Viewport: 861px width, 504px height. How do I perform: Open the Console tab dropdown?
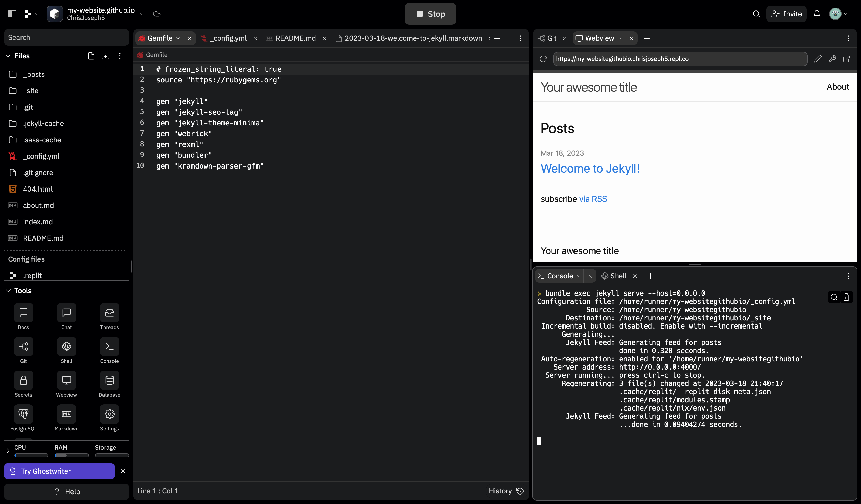pyautogui.click(x=578, y=276)
